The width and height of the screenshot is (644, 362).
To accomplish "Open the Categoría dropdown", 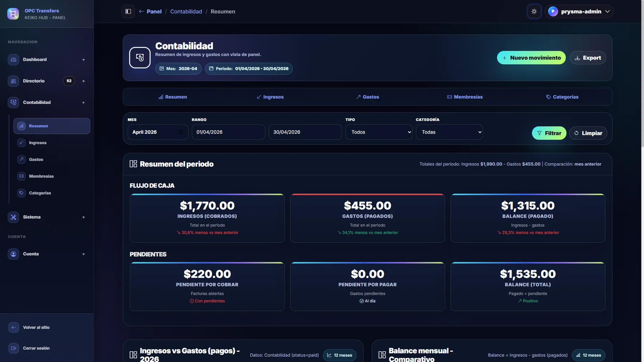I will [449, 132].
